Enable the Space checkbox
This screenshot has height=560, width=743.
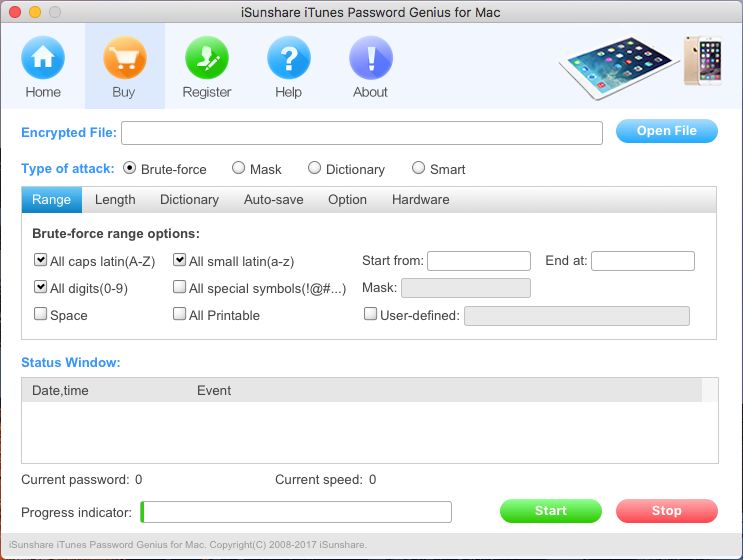coord(40,314)
